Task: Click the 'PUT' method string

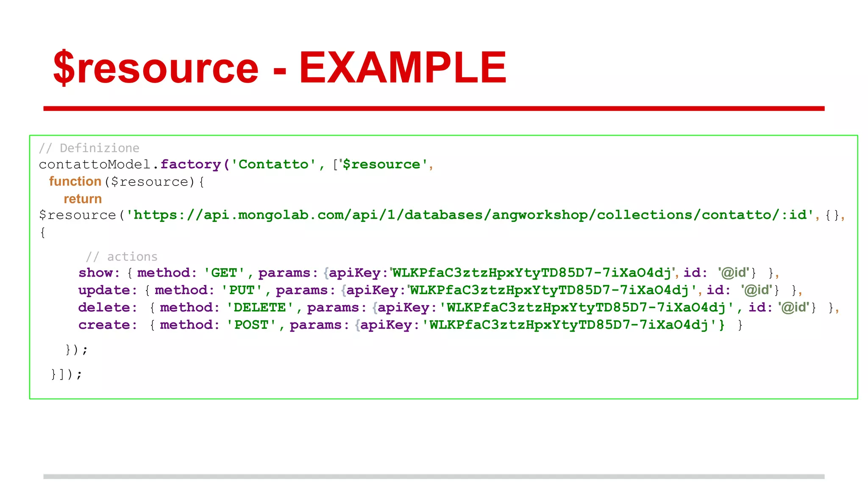Action: 242,290
